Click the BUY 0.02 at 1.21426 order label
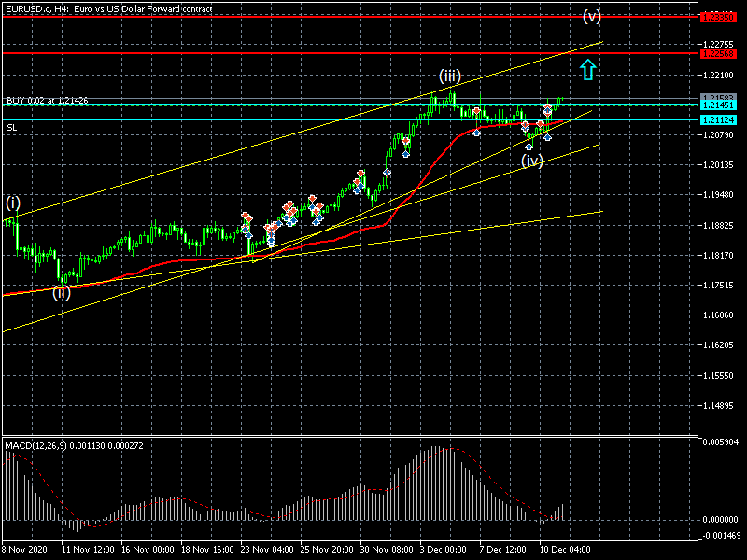Image resolution: width=747 pixels, height=560 pixels. coord(48,100)
